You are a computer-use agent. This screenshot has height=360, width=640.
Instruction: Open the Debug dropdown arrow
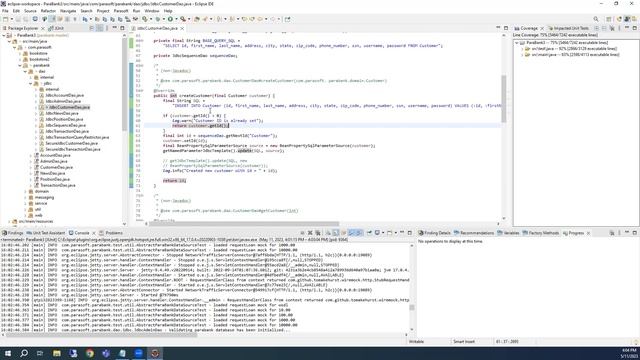(x=163, y=19)
